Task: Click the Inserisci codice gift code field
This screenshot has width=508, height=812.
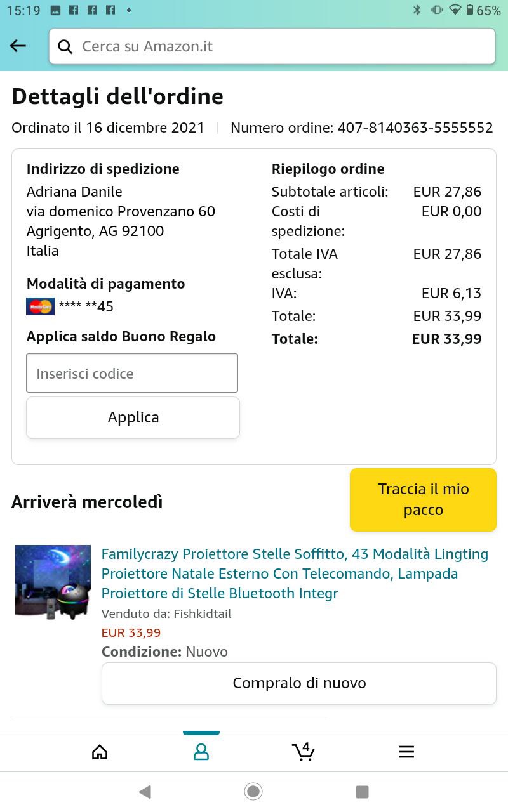Action: coord(132,374)
